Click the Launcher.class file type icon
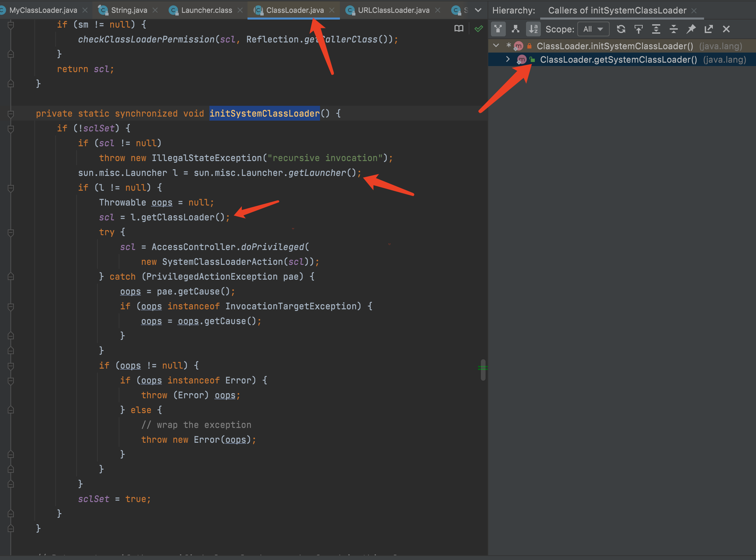Image resolution: width=756 pixels, height=560 pixels. 174,10
